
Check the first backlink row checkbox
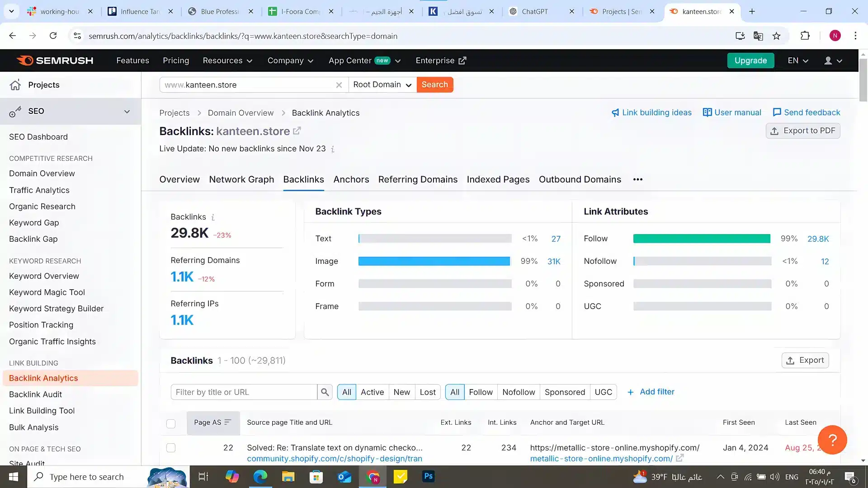tap(171, 448)
